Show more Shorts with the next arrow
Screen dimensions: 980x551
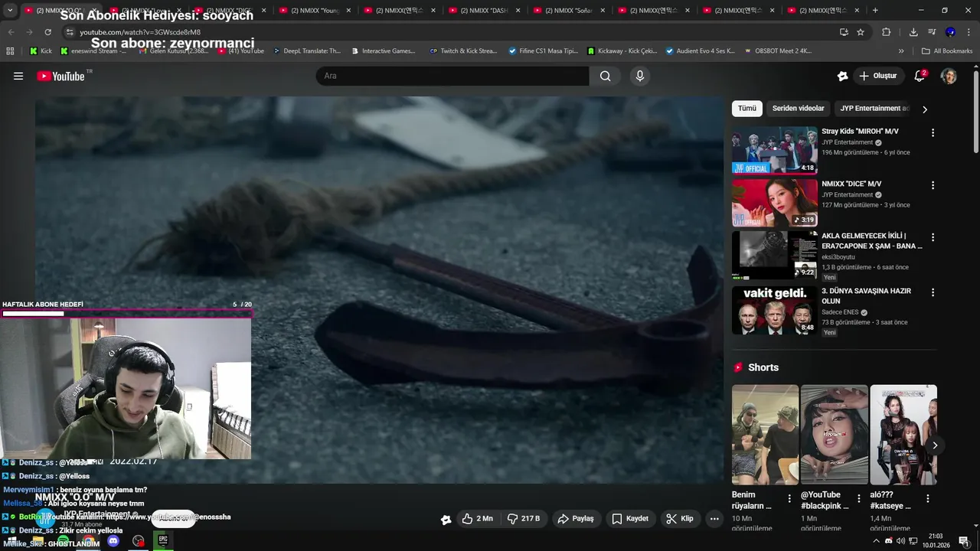[x=934, y=445]
